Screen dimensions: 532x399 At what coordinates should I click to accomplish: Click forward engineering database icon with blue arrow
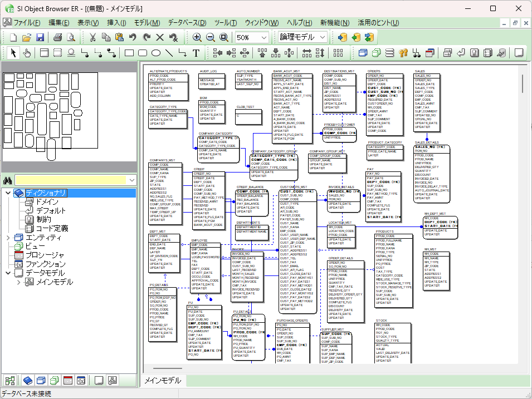click(343, 37)
